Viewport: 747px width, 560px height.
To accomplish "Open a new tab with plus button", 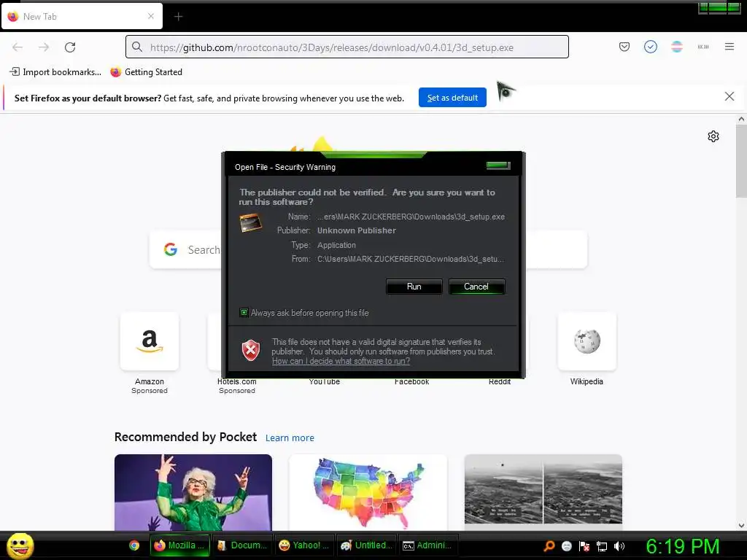I will [178, 17].
